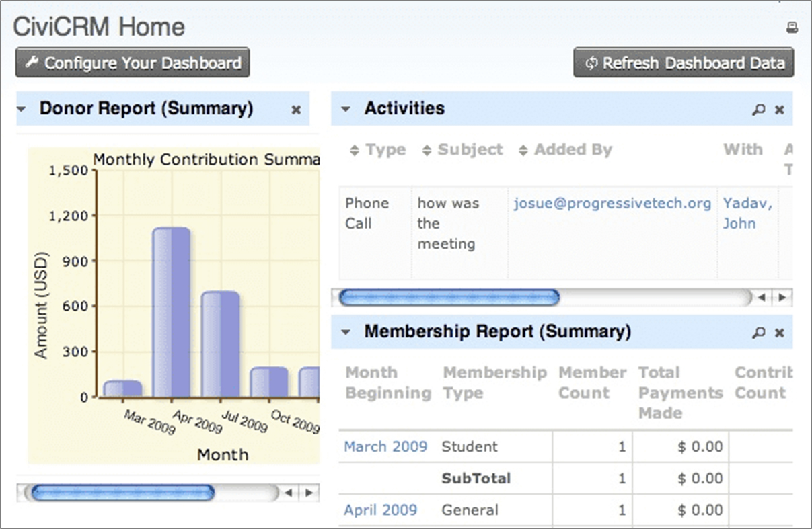Click the Jul 2009 bar in chart
This screenshot has height=529, width=812.
pyautogui.click(x=221, y=344)
